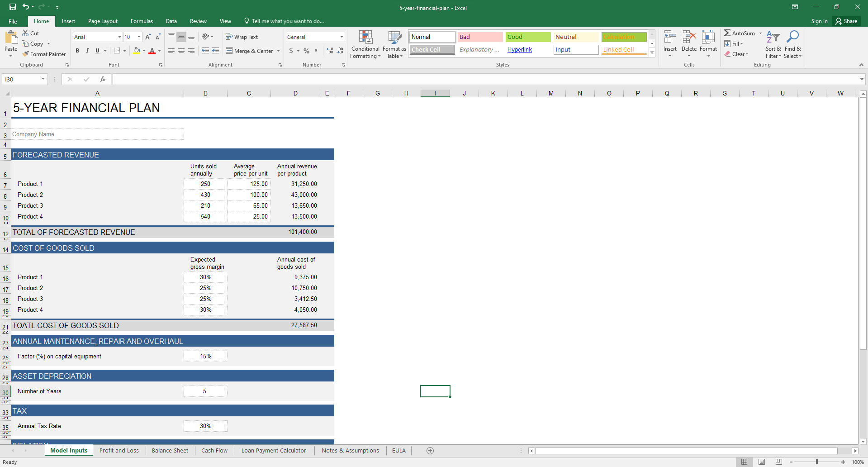
Task: Add a new sheet with plus icon
Action: click(x=430, y=450)
